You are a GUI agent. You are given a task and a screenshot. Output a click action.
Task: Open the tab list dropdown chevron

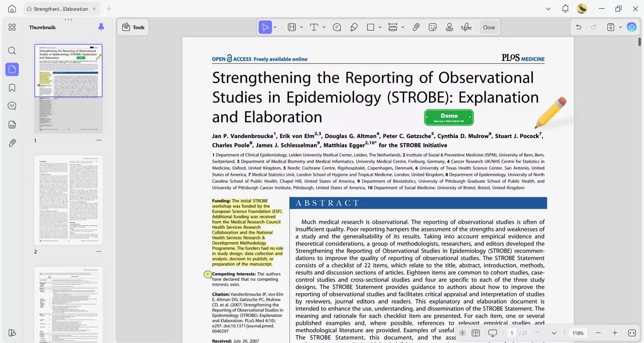point(548,9)
